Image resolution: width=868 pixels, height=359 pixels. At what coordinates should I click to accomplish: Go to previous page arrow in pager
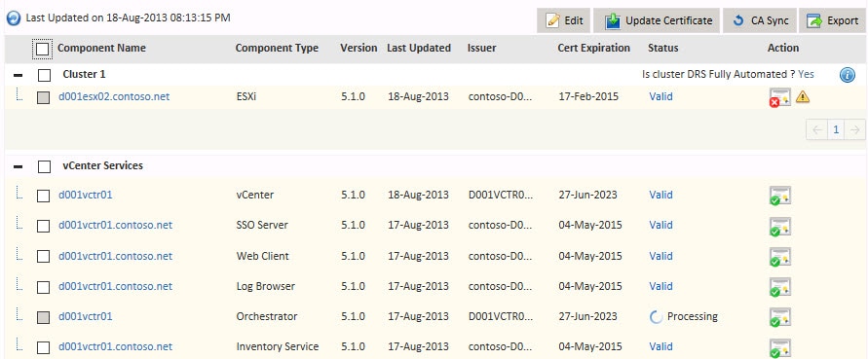816,130
